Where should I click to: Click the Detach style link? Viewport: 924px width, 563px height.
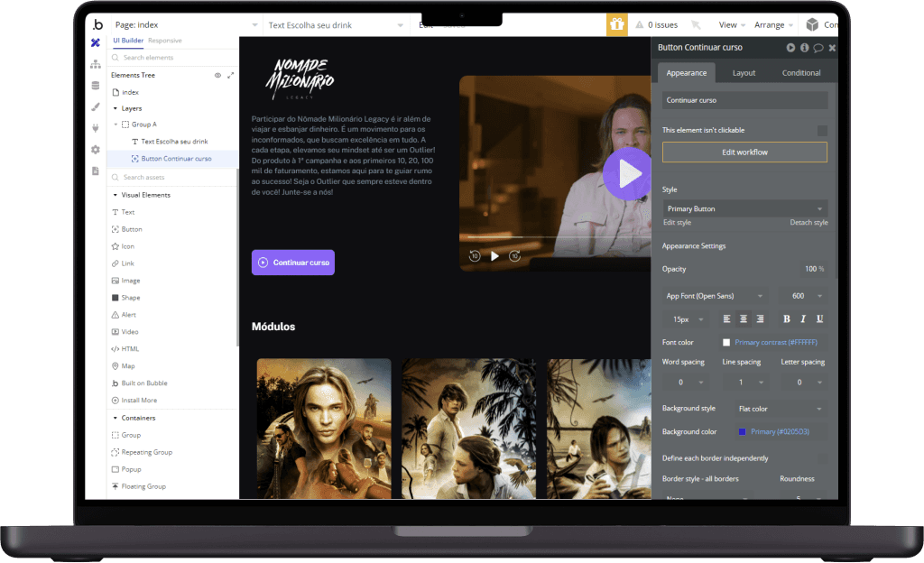(x=808, y=223)
